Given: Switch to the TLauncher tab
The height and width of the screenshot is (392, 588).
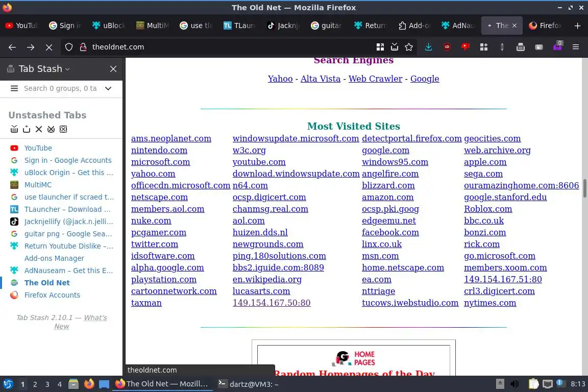Looking at the screenshot, I should tap(239, 26).
